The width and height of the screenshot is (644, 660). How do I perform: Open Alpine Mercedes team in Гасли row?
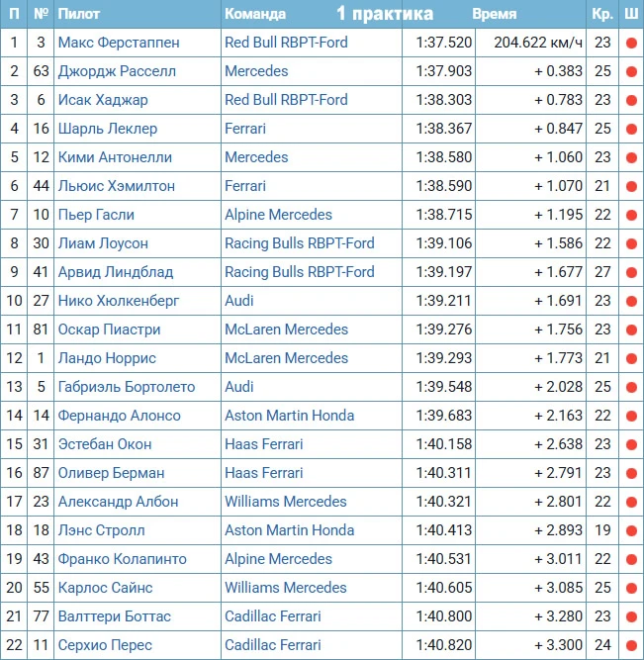278,215
